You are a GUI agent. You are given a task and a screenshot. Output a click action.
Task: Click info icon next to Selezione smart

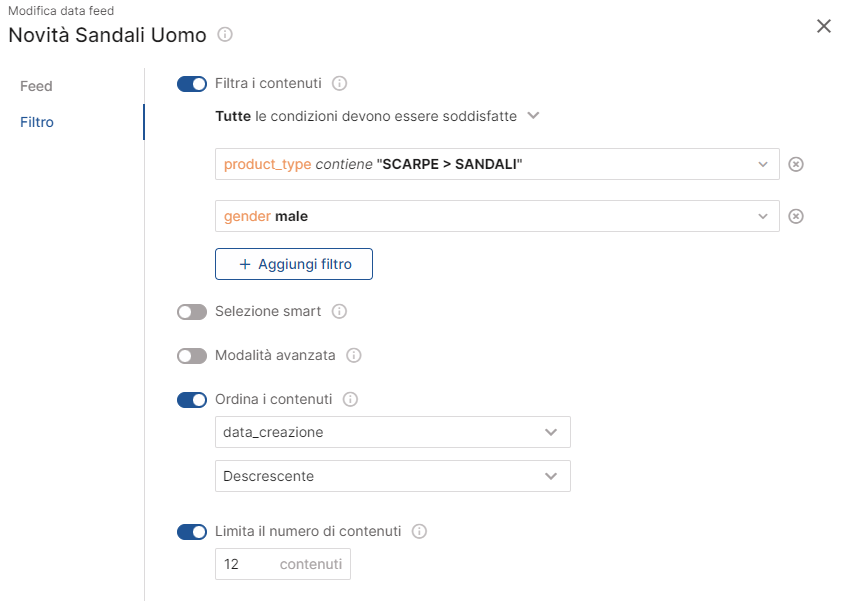click(339, 311)
